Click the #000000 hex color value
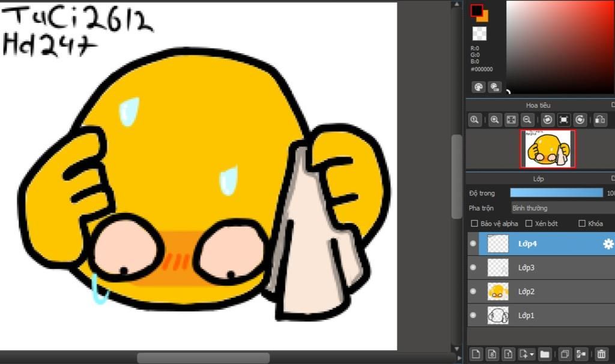 click(482, 69)
